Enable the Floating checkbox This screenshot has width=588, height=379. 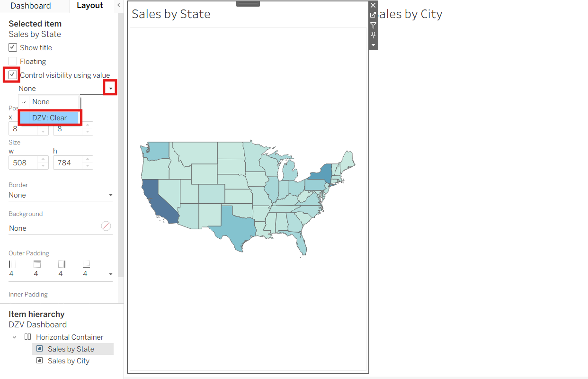13,61
